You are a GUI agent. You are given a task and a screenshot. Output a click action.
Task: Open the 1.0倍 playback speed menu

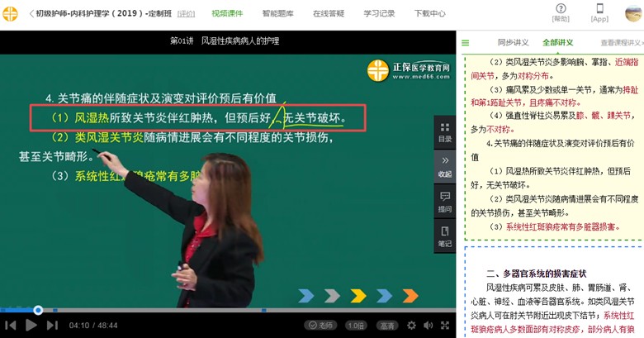coord(356,326)
